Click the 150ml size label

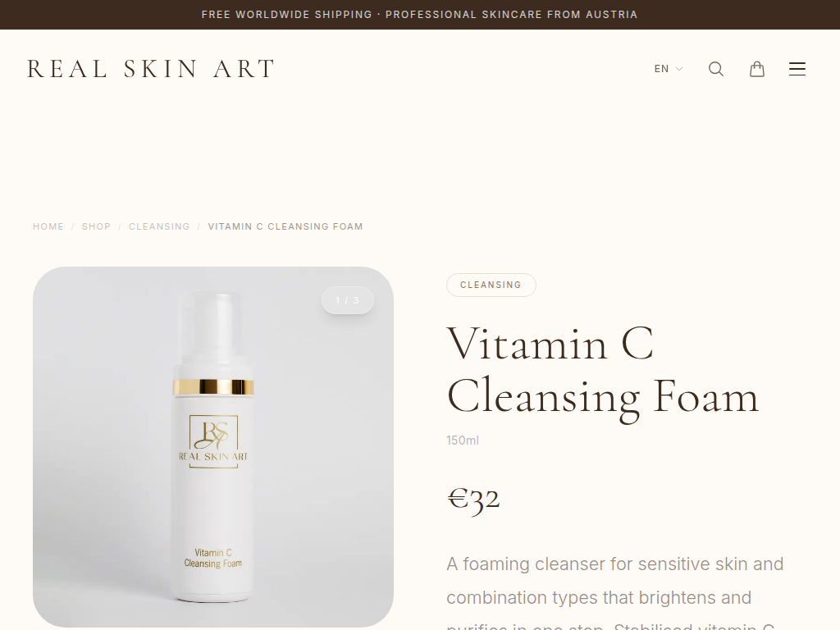pyautogui.click(x=463, y=441)
